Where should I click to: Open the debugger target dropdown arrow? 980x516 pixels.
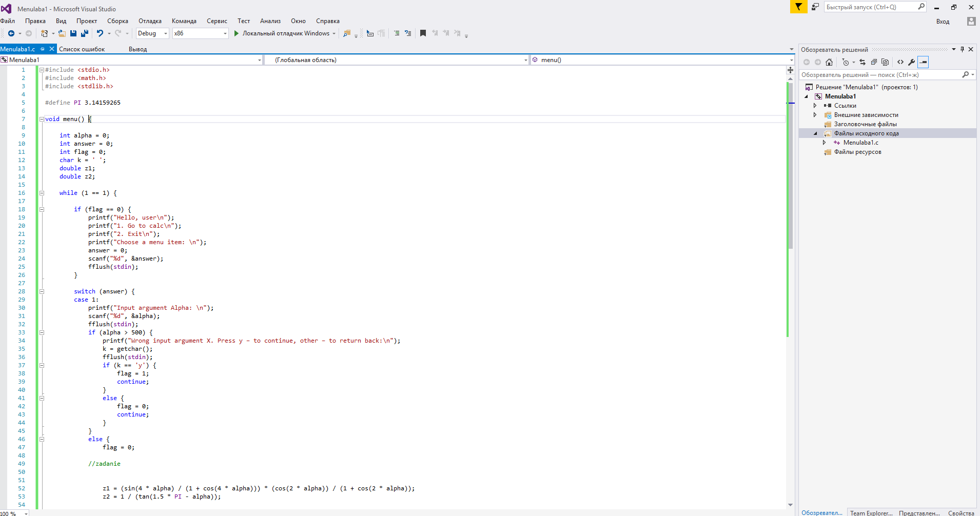(334, 33)
